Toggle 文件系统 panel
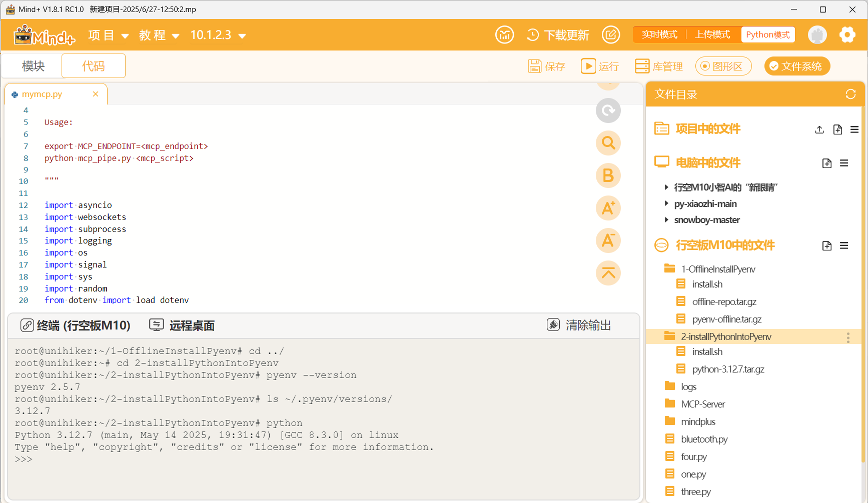The width and height of the screenshot is (868, 503). [797, 66]
